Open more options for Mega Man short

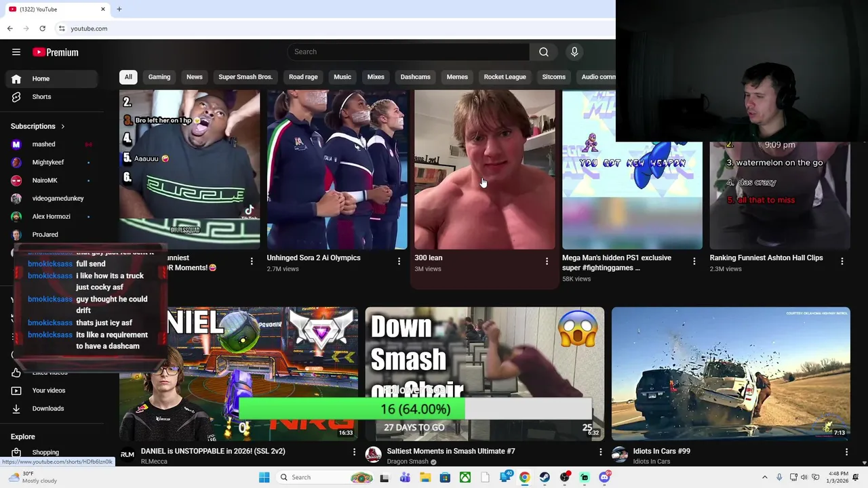(x=694, y=261)
